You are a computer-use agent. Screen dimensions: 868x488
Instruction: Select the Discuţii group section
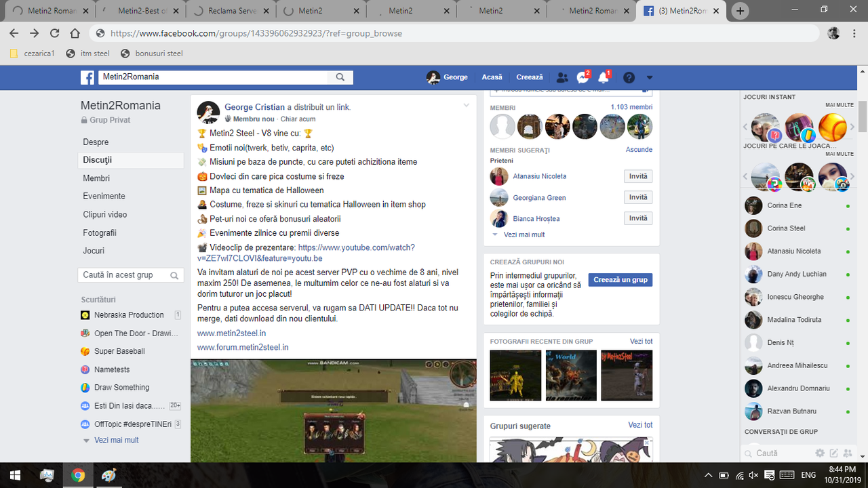(131, 160)
